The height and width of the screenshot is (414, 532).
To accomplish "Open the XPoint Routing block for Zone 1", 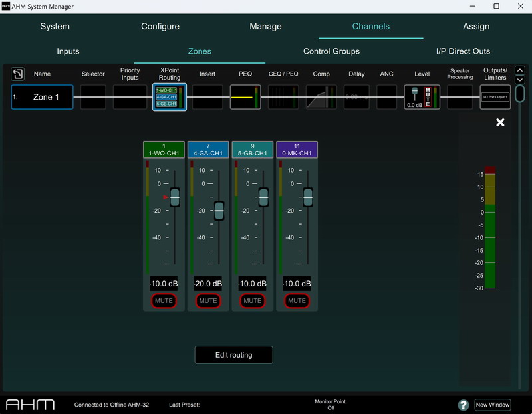I will click(169, 97).
